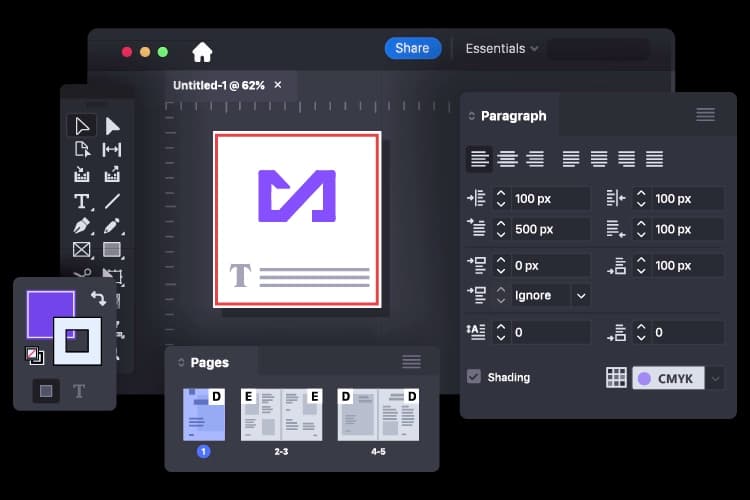The image size is (750, 500).
Task: Select the Line tool
Action: 112,201
